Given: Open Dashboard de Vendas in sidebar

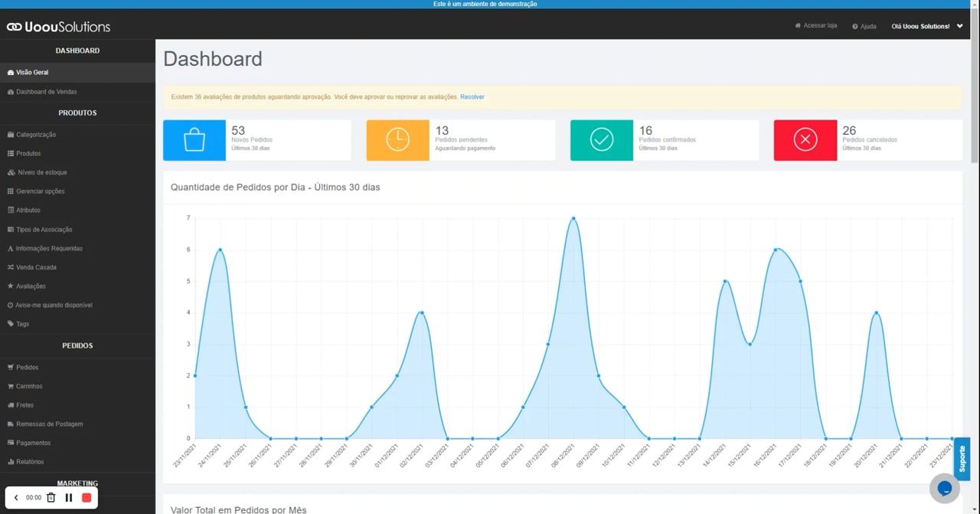Looking at the screenshot, I should pyautogui.click(x=46, y=92).
